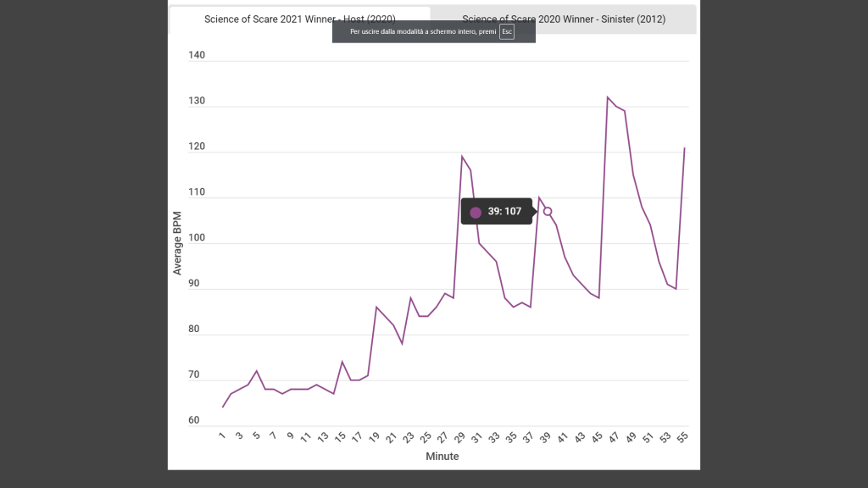Switch to the Sinister (2012) tab
868x488 pixels.
(564, 19)
